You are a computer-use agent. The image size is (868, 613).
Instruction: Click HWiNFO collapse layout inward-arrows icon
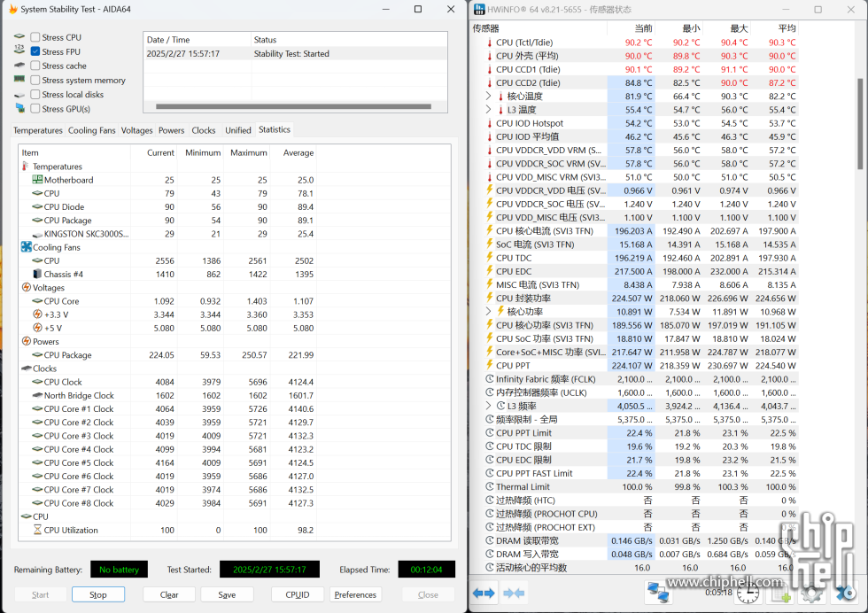514,593
